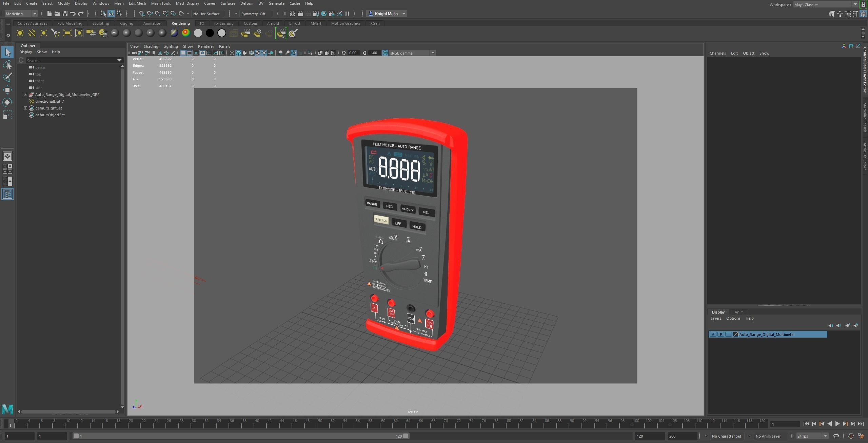The image size is (868, 443).
Task: Click the play forwards button
Action: coord(837,424)
